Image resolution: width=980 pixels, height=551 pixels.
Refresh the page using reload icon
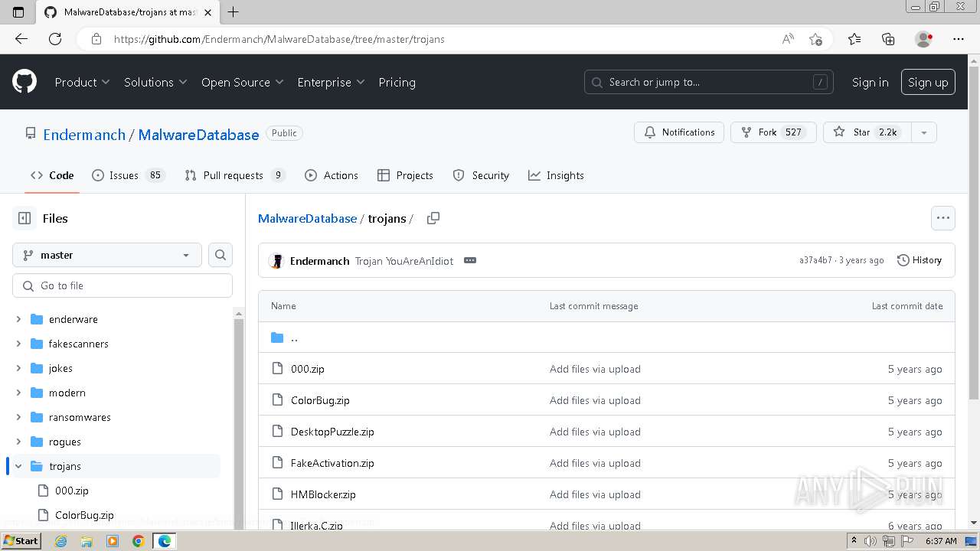click(x=55, y=39)
